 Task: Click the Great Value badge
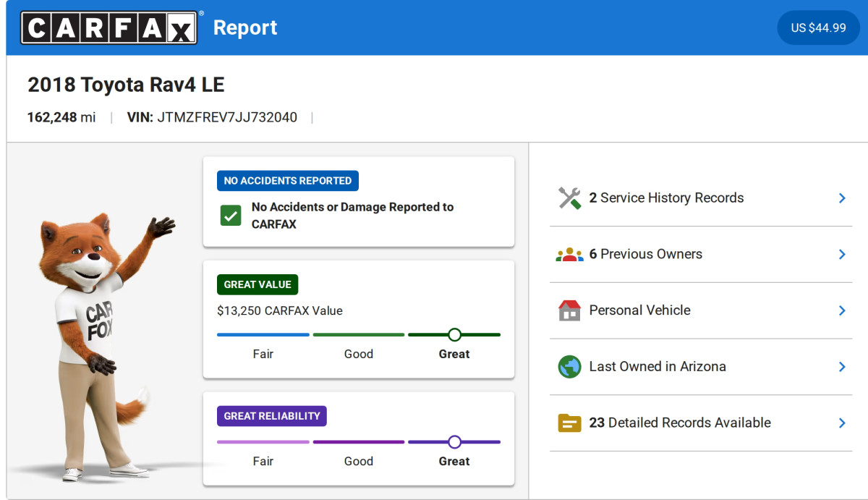(x=258, y=284)
